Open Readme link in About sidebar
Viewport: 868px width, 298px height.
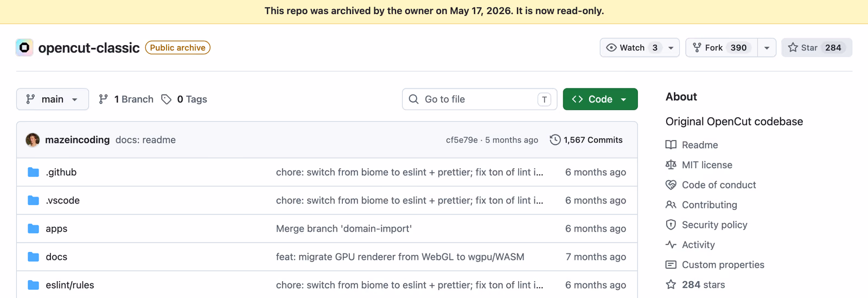(700, 145)
